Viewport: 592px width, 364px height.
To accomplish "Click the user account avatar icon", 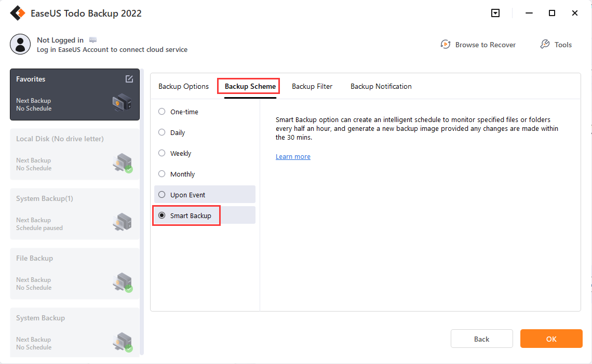I will coord(20,44).
